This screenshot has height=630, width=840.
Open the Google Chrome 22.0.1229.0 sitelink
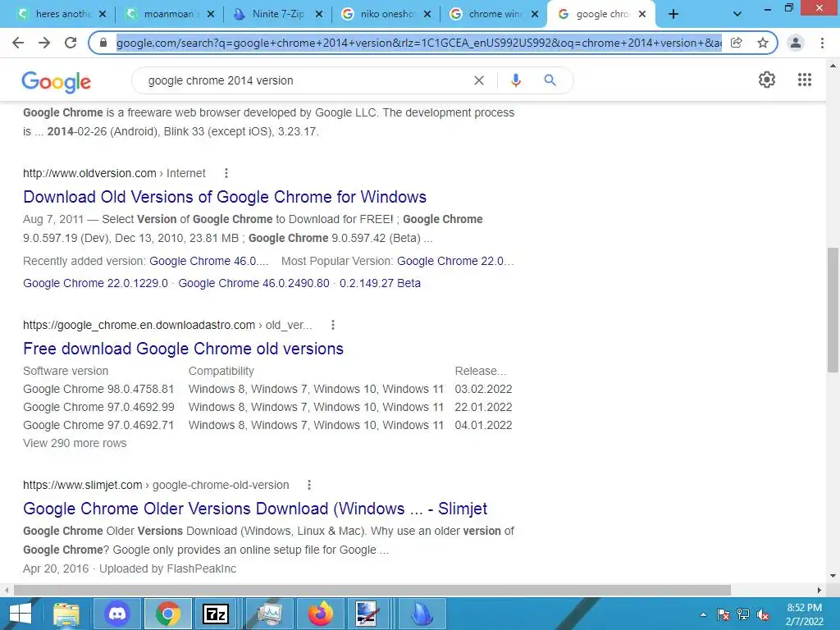95,283
